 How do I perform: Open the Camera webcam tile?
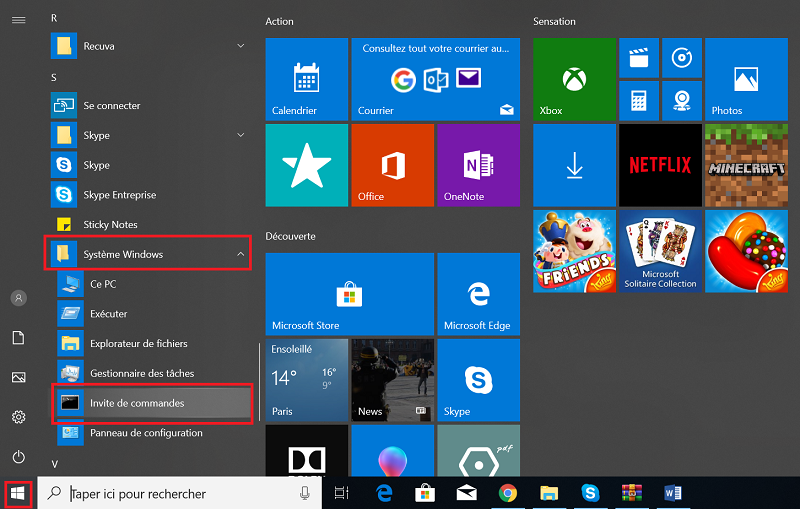tap(682, 100)
